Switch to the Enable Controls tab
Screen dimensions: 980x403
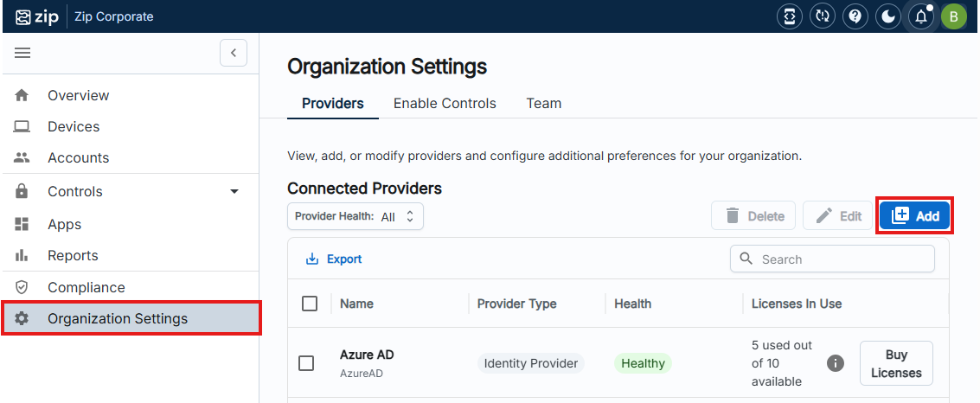coord(445,103)
